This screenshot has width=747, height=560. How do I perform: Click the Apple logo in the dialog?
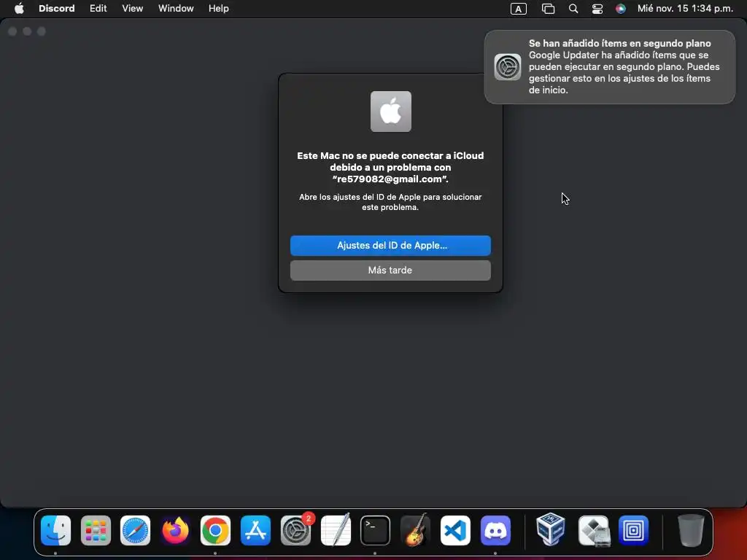[x=391, y=112]
